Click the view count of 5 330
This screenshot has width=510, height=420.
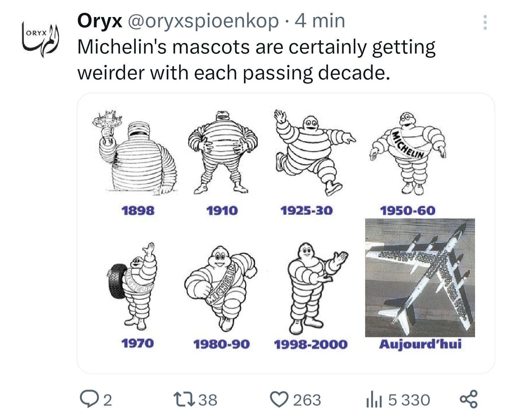coord(409,400)
